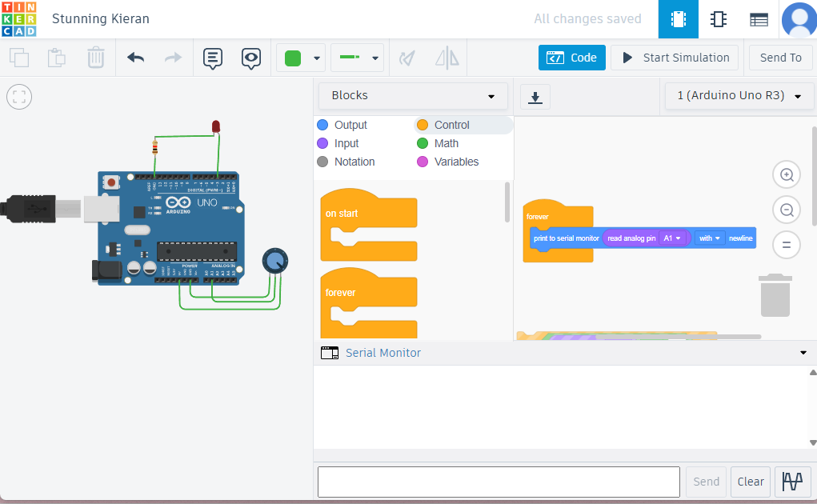This screenshot has width=817, height=504.
Task: Click the Send To button
Action: [780, 58]
